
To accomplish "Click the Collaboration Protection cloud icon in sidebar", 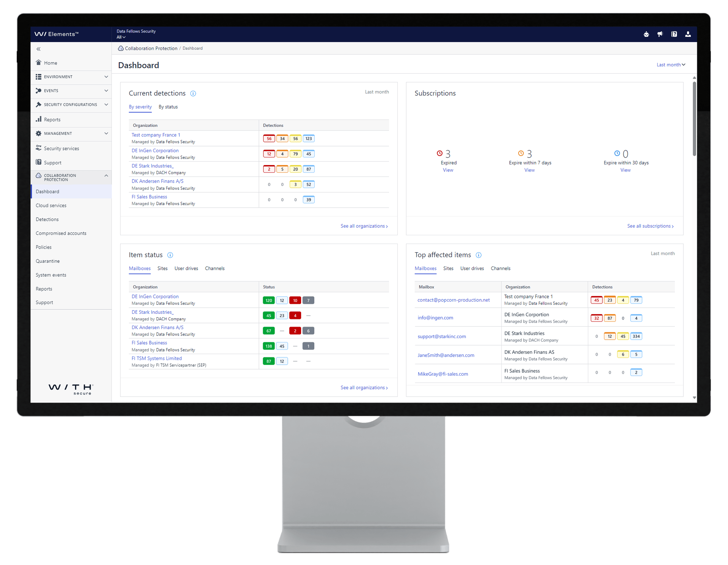I will 38,176.
